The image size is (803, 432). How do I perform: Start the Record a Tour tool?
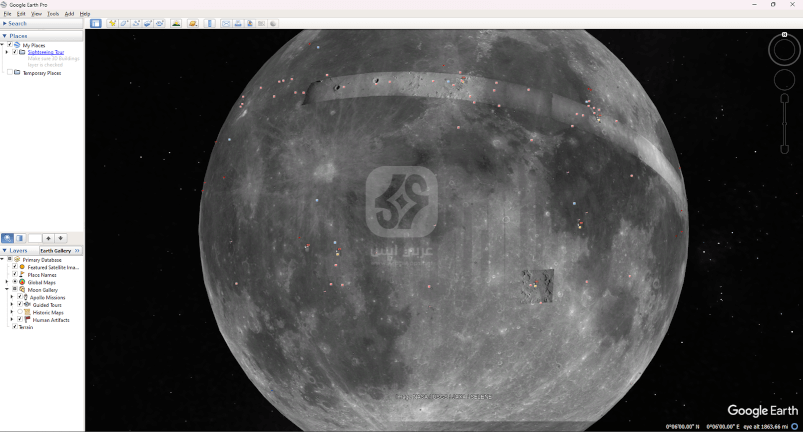point(160,24)
